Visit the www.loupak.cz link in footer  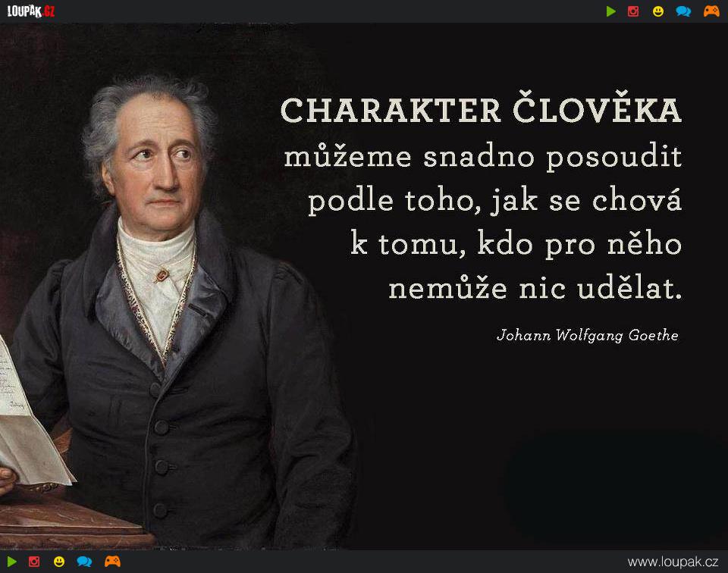point(673,562)
